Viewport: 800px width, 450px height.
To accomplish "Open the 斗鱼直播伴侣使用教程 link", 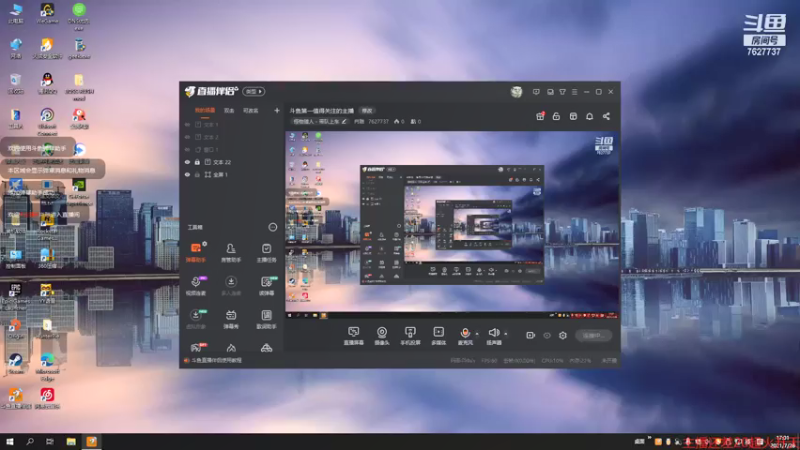I will pos(216,360).
